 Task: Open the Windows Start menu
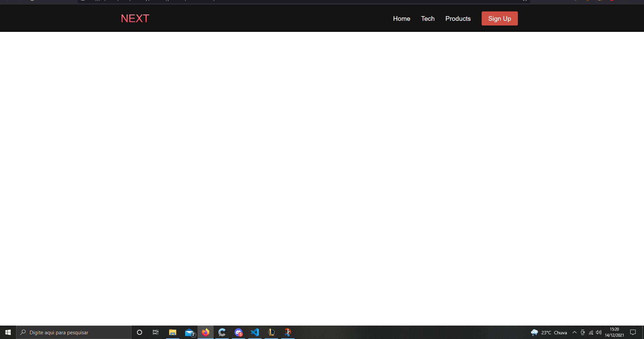8,332
